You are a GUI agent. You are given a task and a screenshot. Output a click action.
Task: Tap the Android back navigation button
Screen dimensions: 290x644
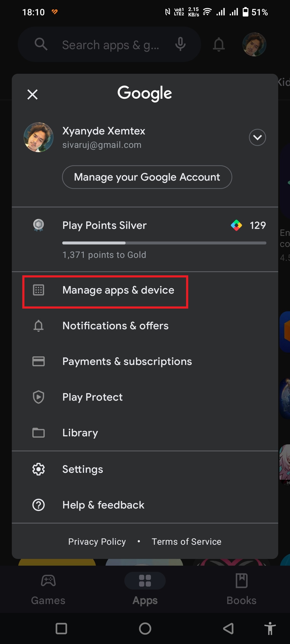[x=229, y=628]
